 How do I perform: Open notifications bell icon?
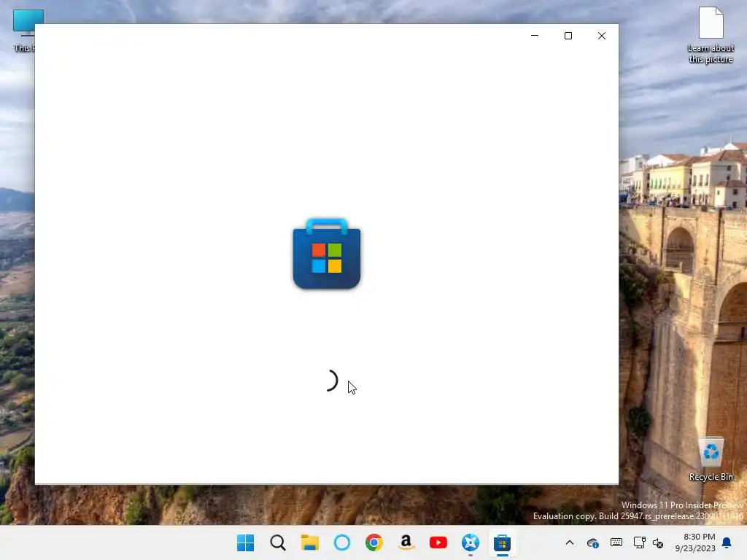click(727, 542)
